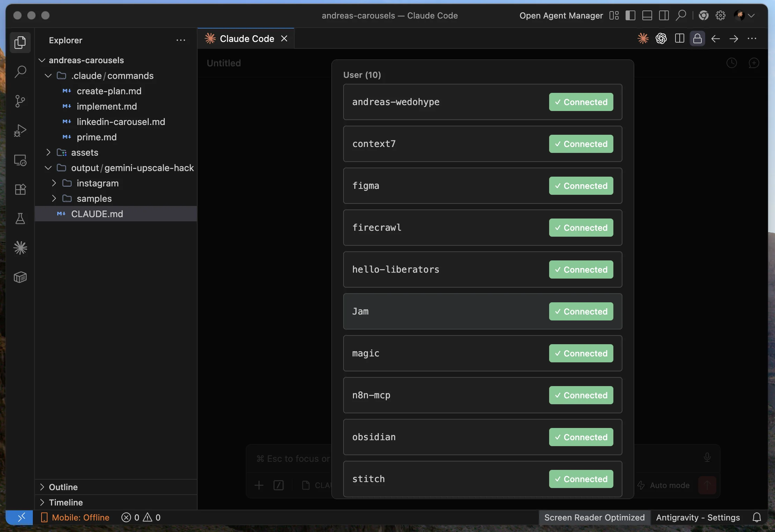Expand the assets folder
The image size is (775, 532).
48,153
